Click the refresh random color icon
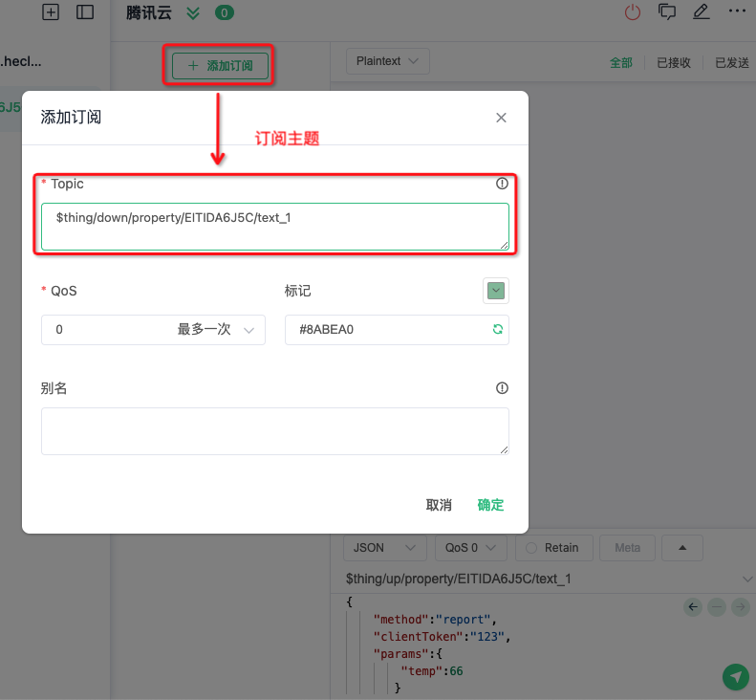The width and height of the screenshot is (756, 700). point(497,330)
